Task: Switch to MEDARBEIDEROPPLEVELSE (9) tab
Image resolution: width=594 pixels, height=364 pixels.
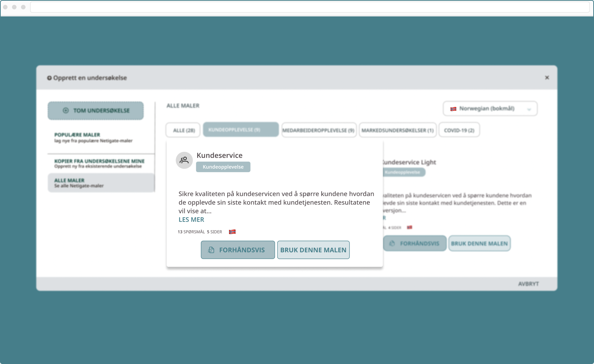Action: click(x=319, y=130)
